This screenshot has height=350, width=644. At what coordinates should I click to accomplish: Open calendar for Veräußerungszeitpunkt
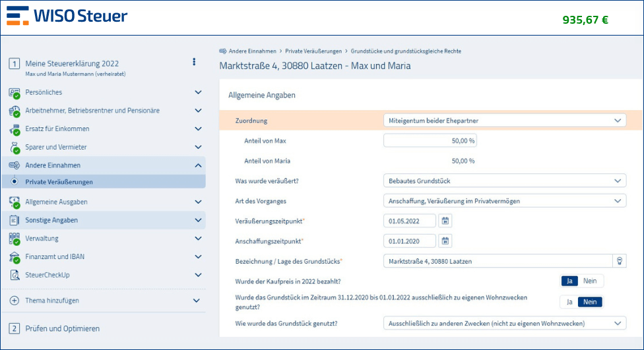point(445,221)
